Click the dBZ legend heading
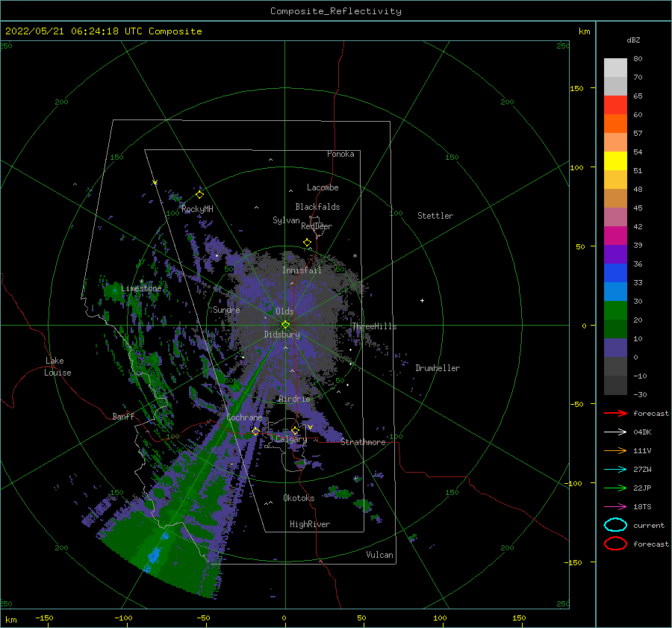672x628 pixels. (x=633, y=40)
